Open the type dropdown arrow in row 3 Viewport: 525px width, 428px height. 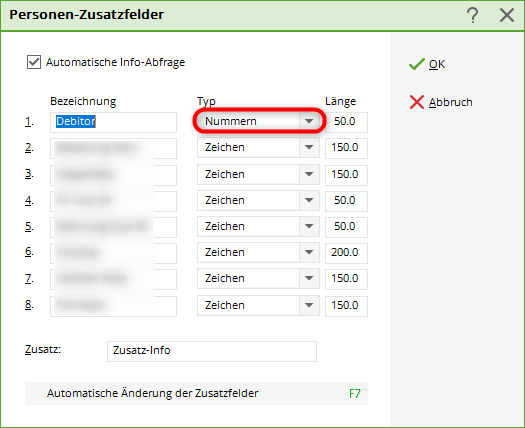(309, 174)
